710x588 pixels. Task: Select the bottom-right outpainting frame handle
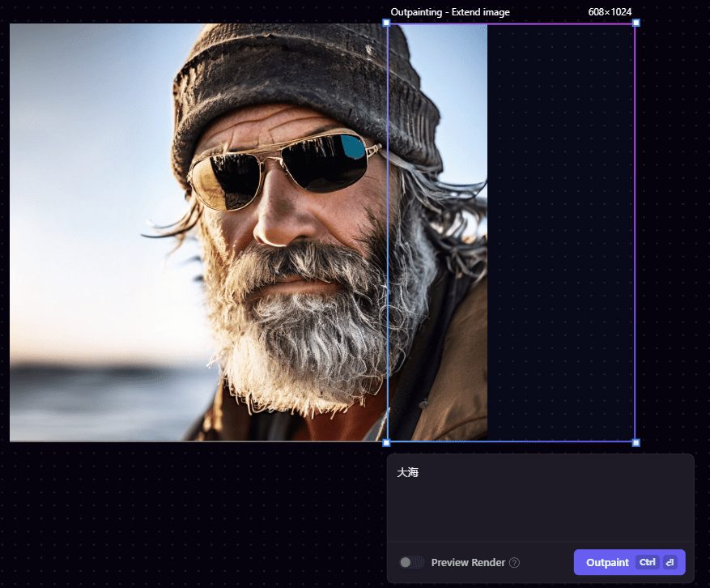(x=636, y=442)
